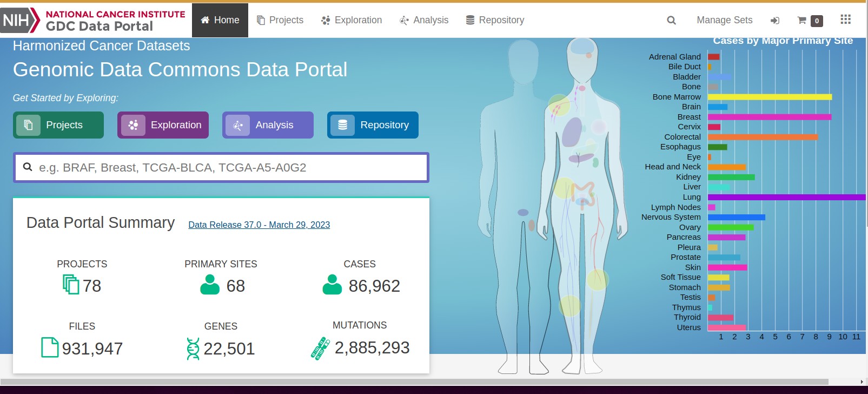
Task: Click the Bile Duct label
Action: coord(685,67)
